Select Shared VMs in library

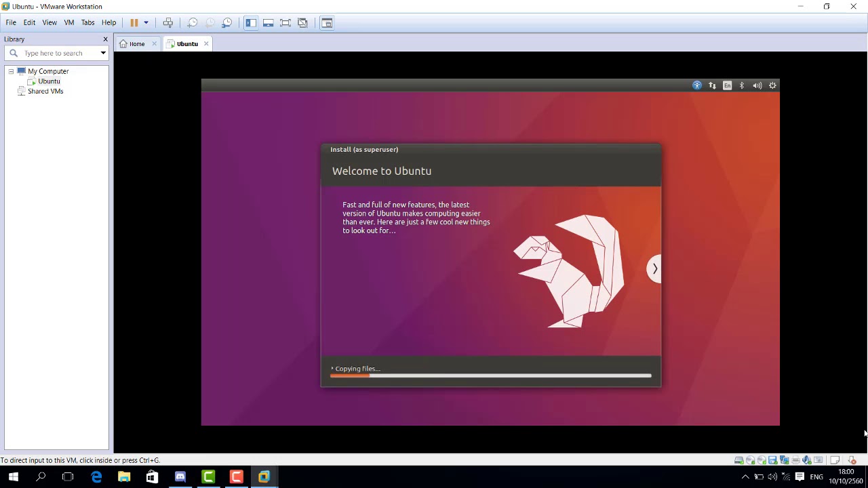[x=45, y=91]
